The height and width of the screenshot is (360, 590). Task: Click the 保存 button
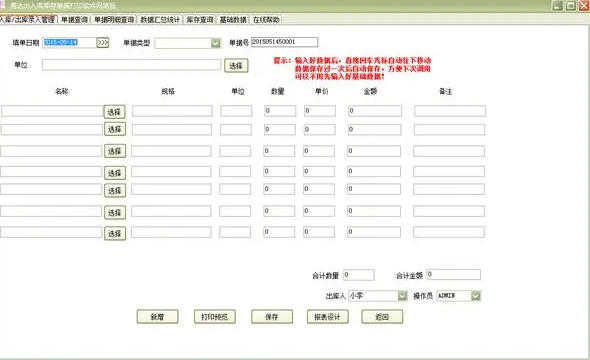click(x=272, y=317)
